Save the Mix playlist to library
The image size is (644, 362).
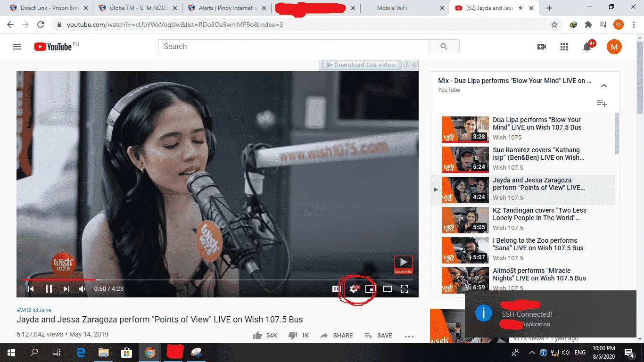(x=602, y=104)
